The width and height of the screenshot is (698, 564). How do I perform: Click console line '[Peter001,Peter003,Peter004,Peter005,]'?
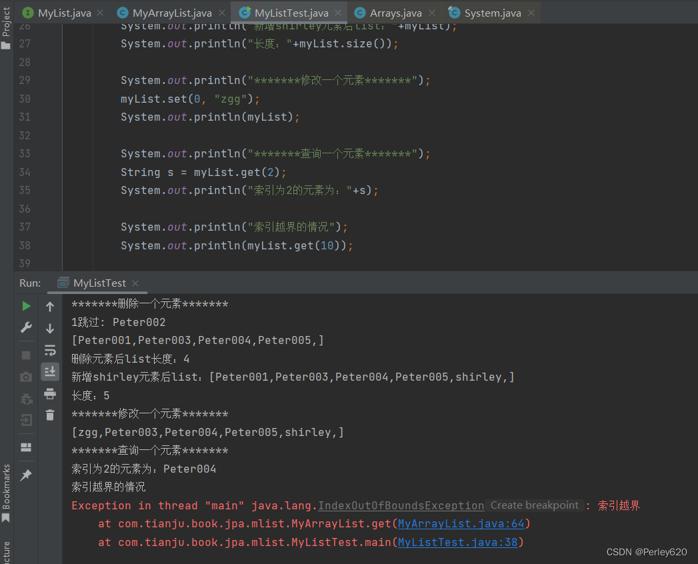[198, 341]
